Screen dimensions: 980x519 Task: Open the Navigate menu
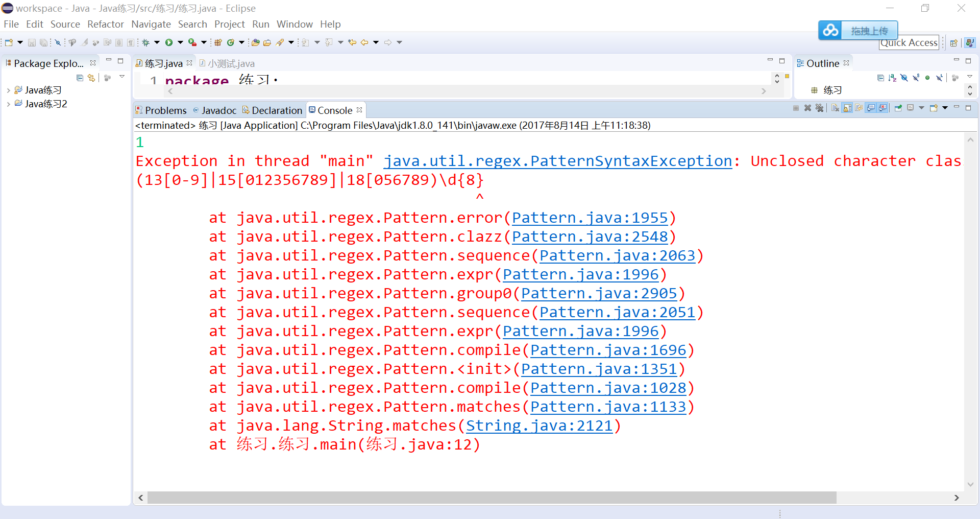pos(151,24)
